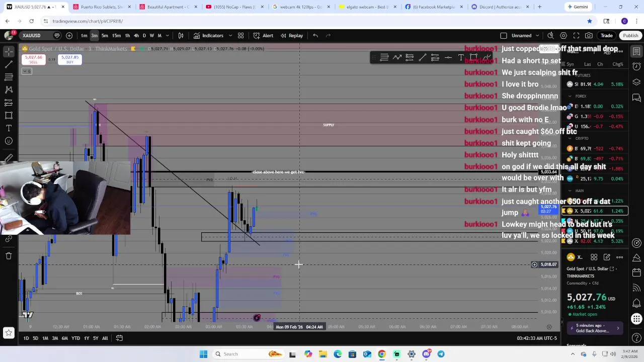Take a chart snapshot camera icon
The height and width of the screenshot is (362, 644).
click(589, 36)
